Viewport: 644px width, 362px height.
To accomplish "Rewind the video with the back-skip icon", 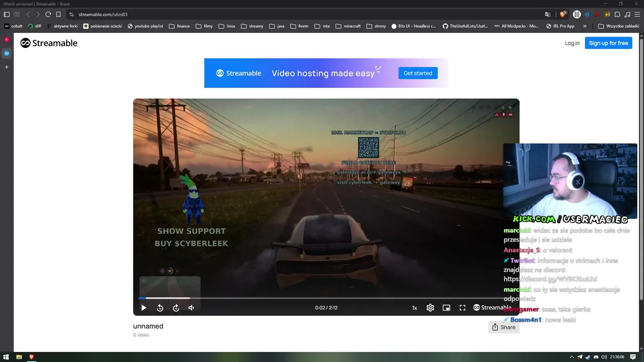I will click(x=160, y=308).
